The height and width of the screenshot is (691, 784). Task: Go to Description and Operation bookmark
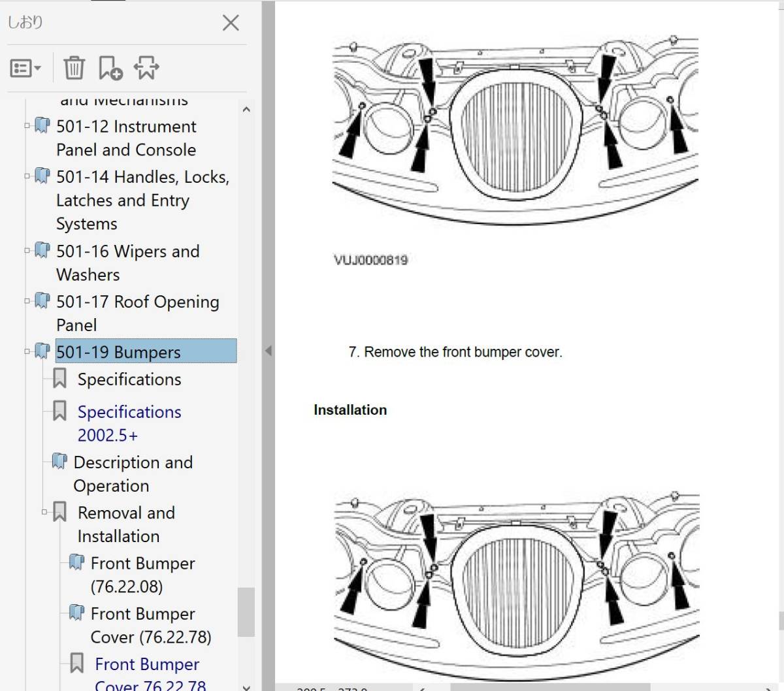click(x=133, y=474)
